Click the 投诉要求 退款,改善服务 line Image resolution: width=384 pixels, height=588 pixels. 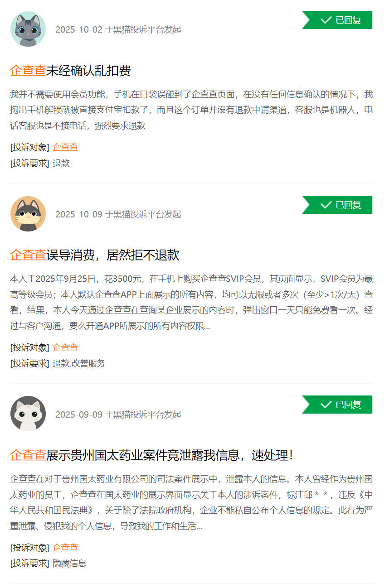(x=58, y=364)
